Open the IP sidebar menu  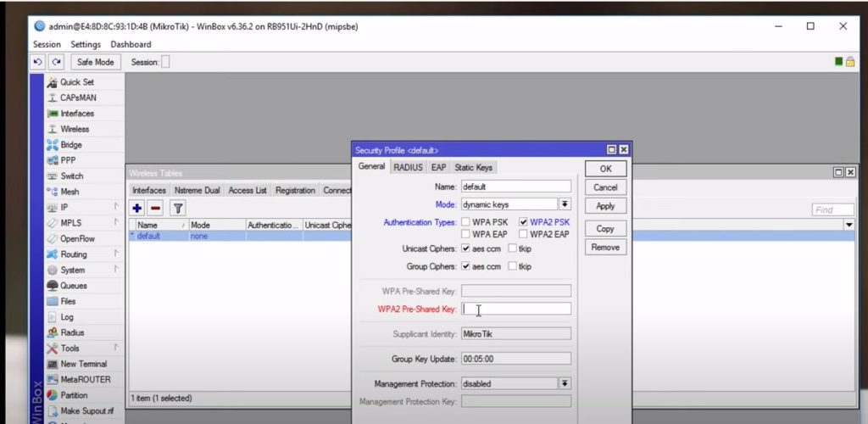64,207
